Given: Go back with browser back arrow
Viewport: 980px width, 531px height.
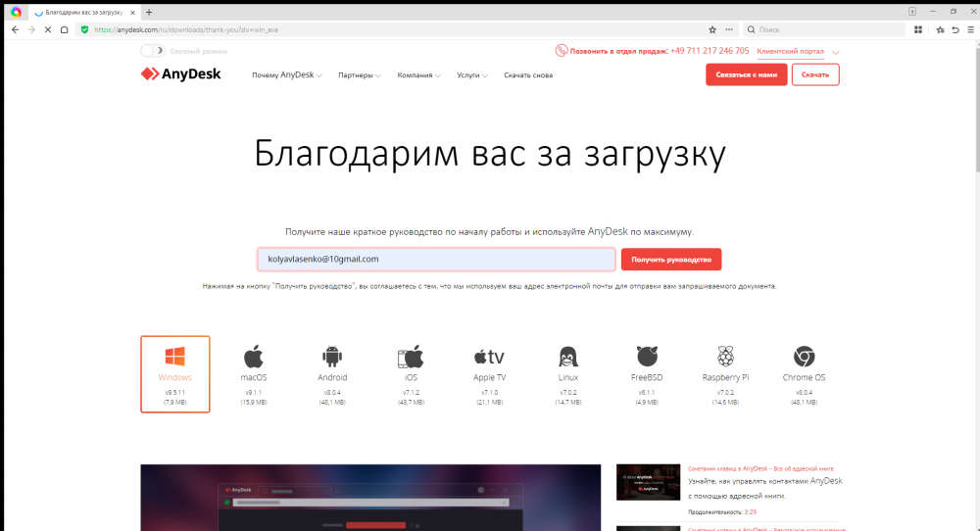Looking at the screenshot, I should pyautogui.click(x=15, y=29).
